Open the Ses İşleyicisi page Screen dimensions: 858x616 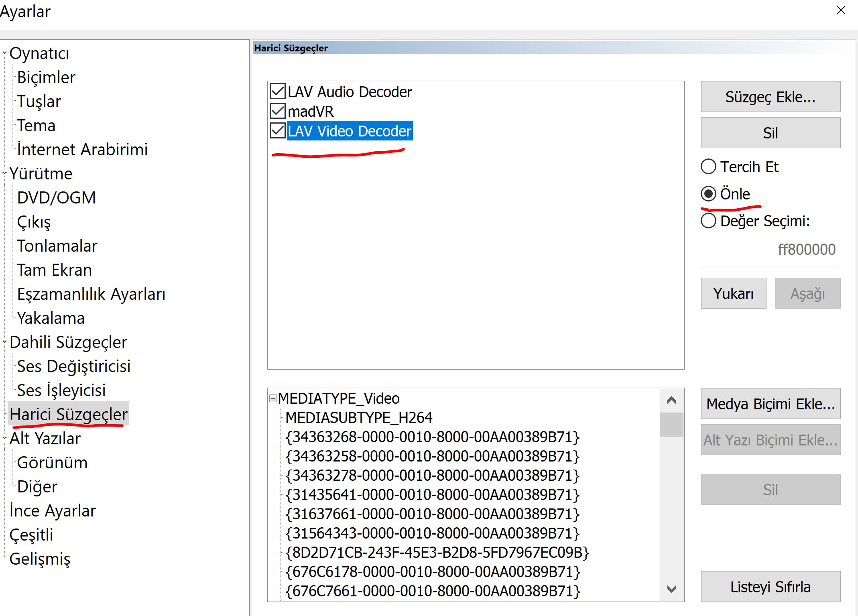[x=61, y=390]
